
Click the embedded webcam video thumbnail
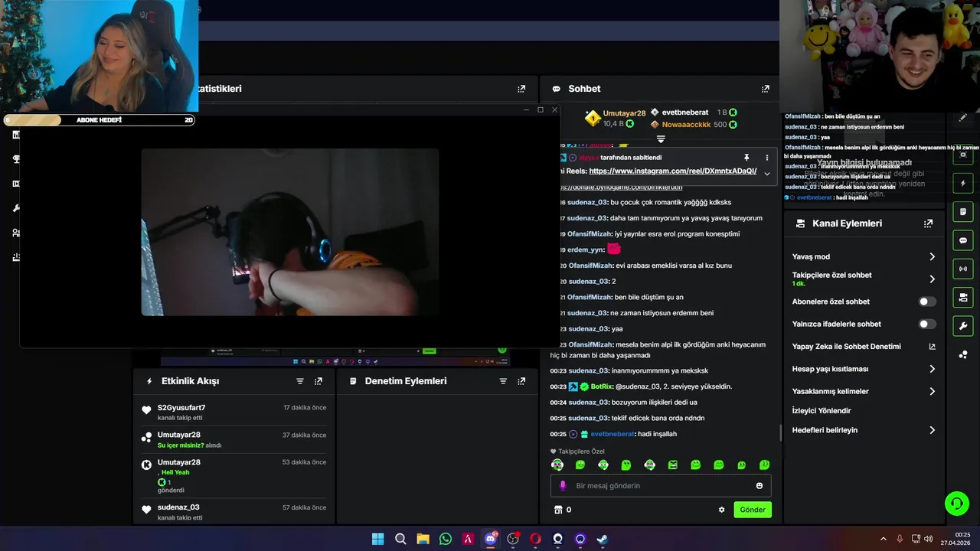pos(290,232)
